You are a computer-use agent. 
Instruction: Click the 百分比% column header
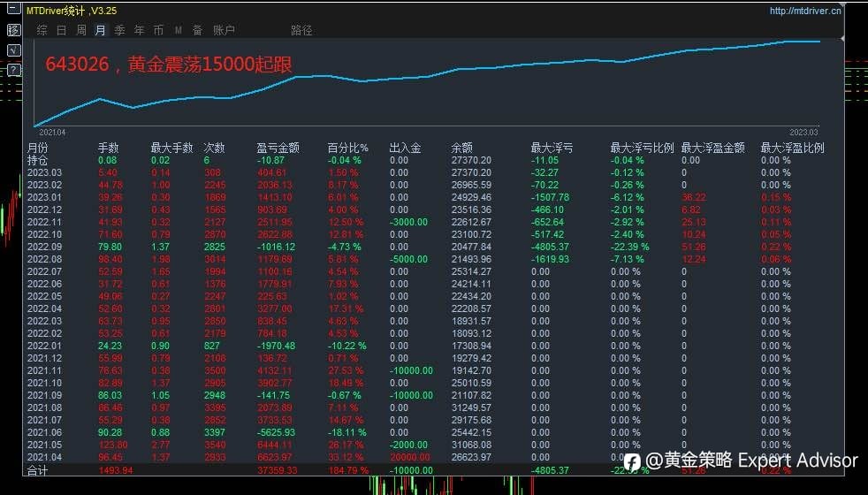tap(347, 148)
